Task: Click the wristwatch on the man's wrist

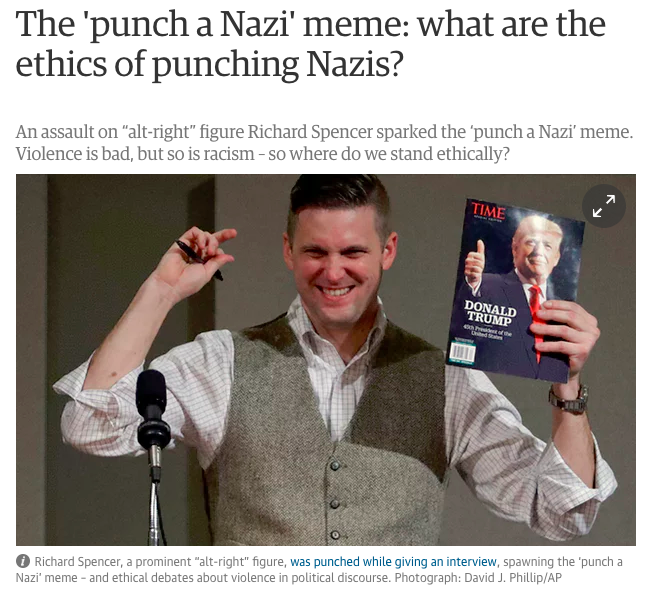Action: coord(570,398)
